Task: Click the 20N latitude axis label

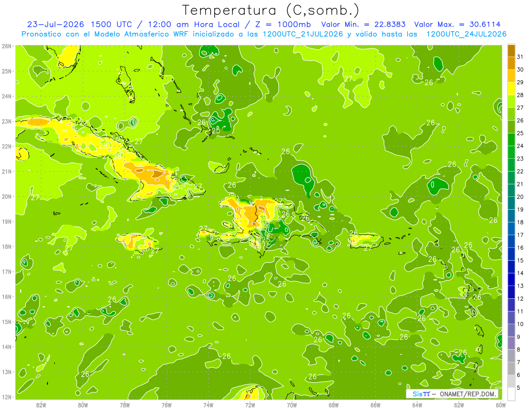Action: [6, 196]
